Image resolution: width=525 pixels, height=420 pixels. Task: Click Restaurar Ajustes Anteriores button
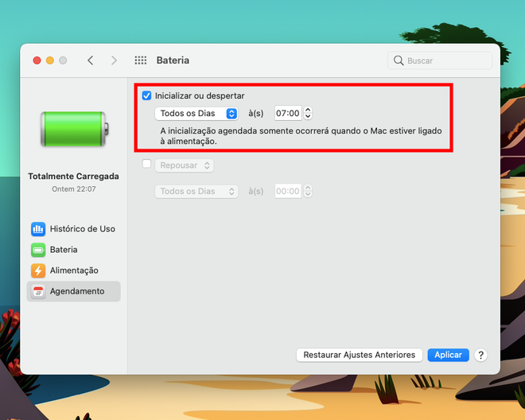[360, 355]
